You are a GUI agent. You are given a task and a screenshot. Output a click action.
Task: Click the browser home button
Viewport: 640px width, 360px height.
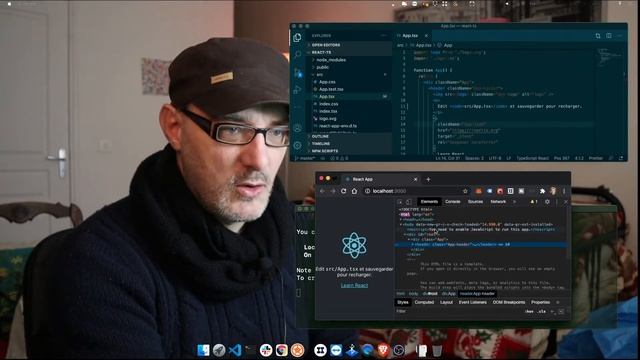354,191
